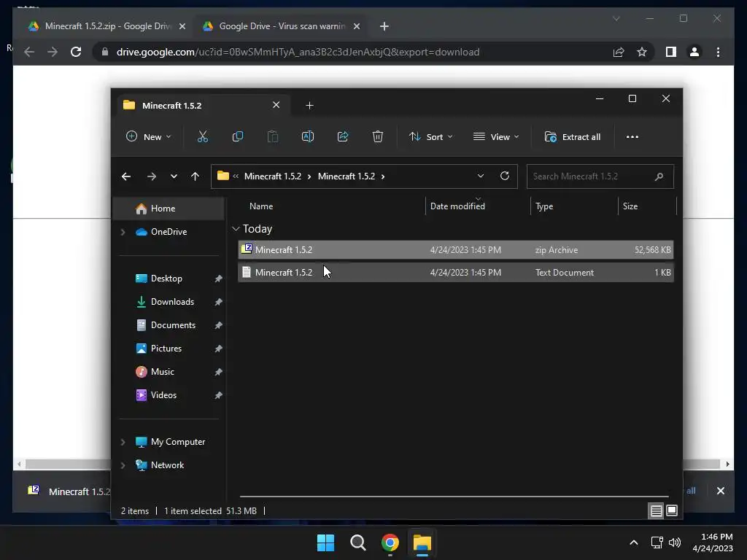Open the volume speaker tray icon
Screen dimensions: 747x560
pos(675,542)
